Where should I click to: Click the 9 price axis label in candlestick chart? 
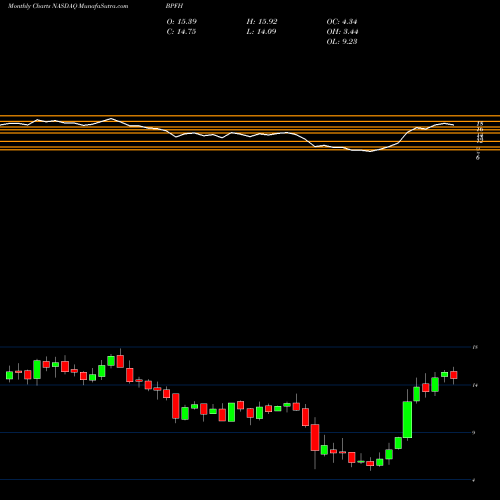coord(474,433)
